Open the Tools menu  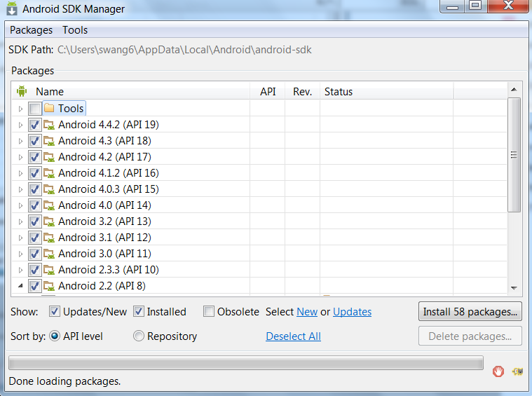pos(75,30)
